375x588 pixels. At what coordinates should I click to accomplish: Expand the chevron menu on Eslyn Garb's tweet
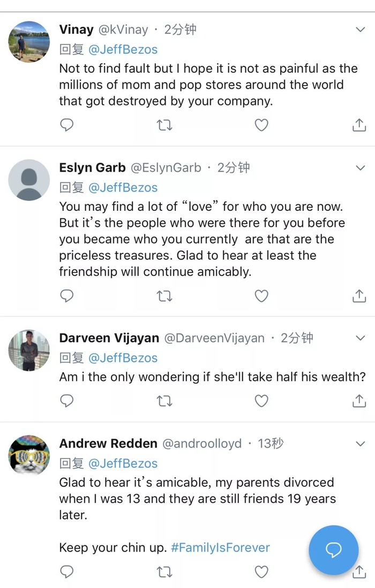(x=361, y=168)
